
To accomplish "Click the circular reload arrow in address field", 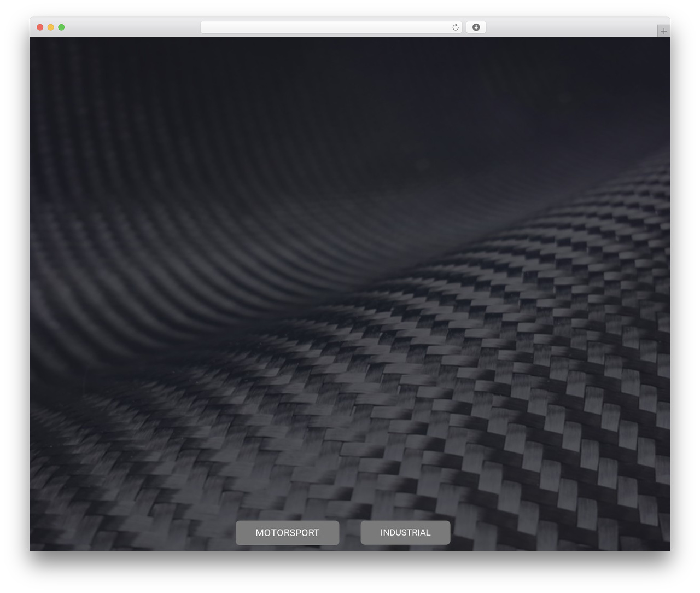I will 455,27.
